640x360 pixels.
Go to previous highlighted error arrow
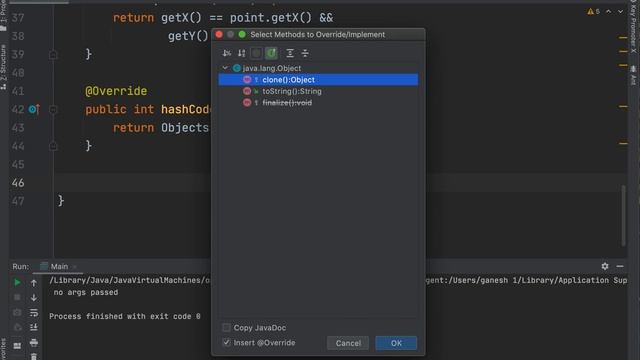pyautogui.click(x=609, y=11)
